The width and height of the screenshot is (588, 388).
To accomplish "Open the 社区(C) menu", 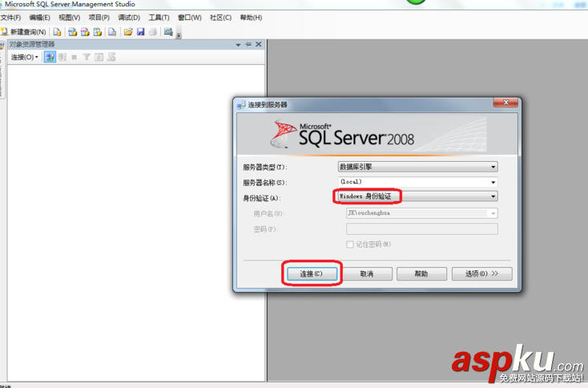I will click(220, 18).
